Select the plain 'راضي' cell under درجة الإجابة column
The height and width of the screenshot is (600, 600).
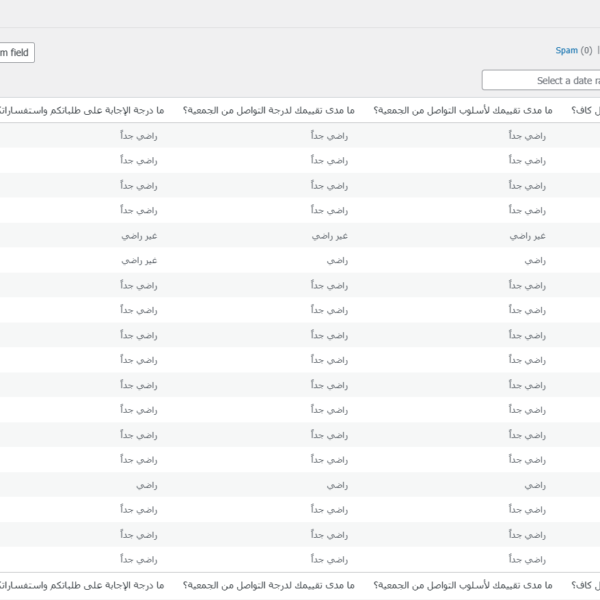147,485
